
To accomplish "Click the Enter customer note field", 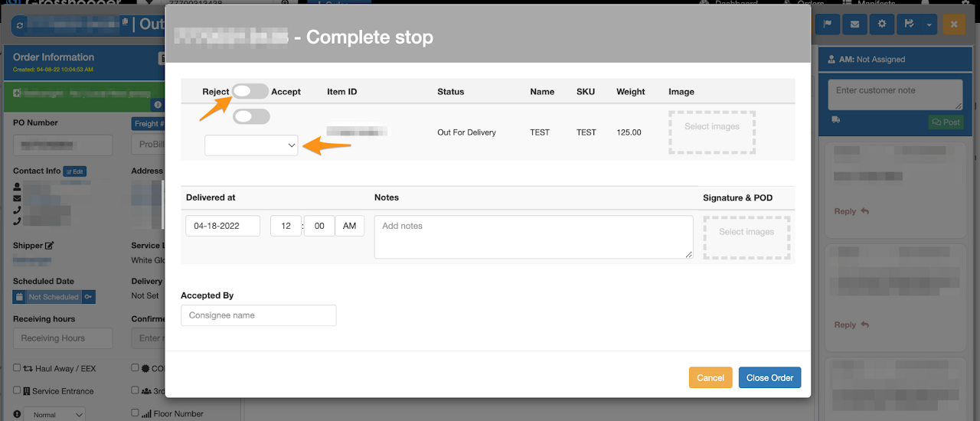I will 896,96.
